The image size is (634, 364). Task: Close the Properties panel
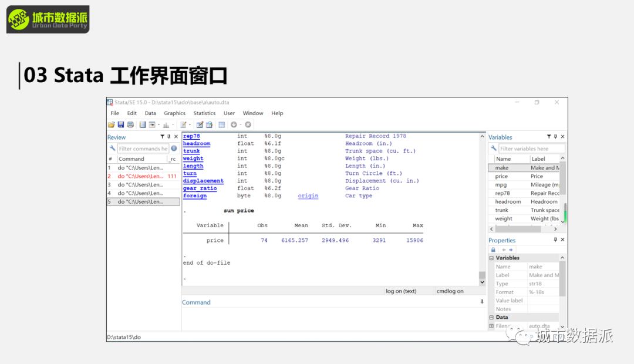pyautogui.click(x=562, y=240)
